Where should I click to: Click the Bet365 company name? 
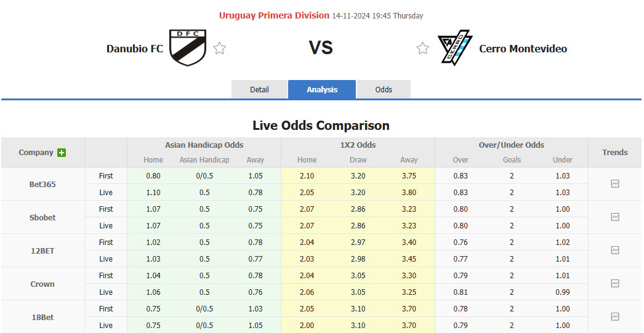point(42,184)
